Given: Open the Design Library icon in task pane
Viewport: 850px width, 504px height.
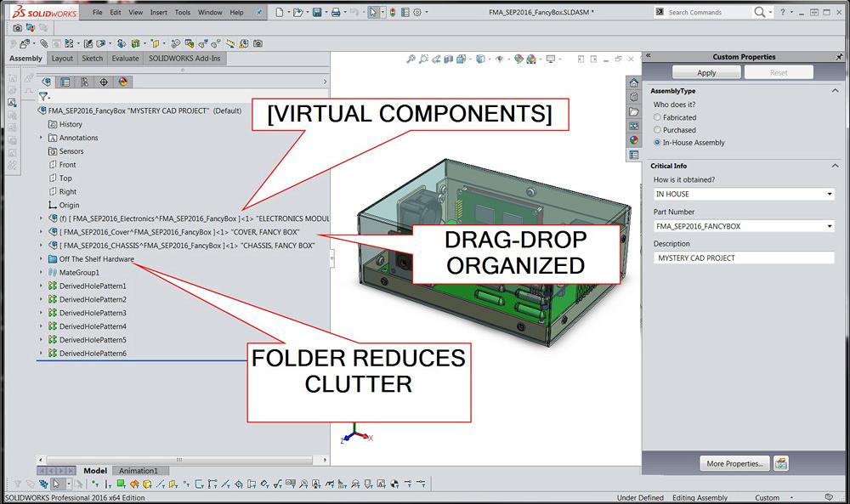Looking at the screenshot, I should pyautogui.click(x=634, y=97).
